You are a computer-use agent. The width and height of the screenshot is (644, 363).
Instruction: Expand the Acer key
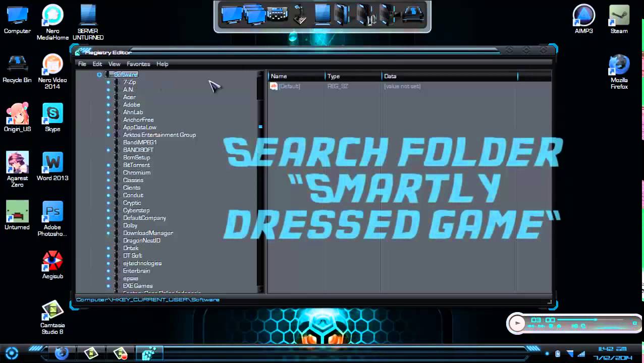pyautogui.click(x=108, y=97)
